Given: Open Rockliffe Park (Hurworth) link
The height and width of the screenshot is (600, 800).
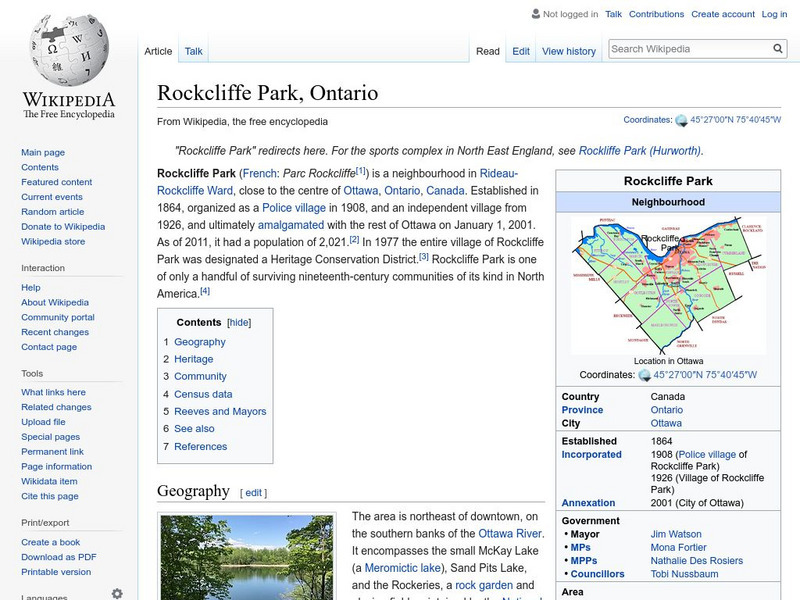Looking at the screenshot, I should pyautogui.click(x=640, y=151).
